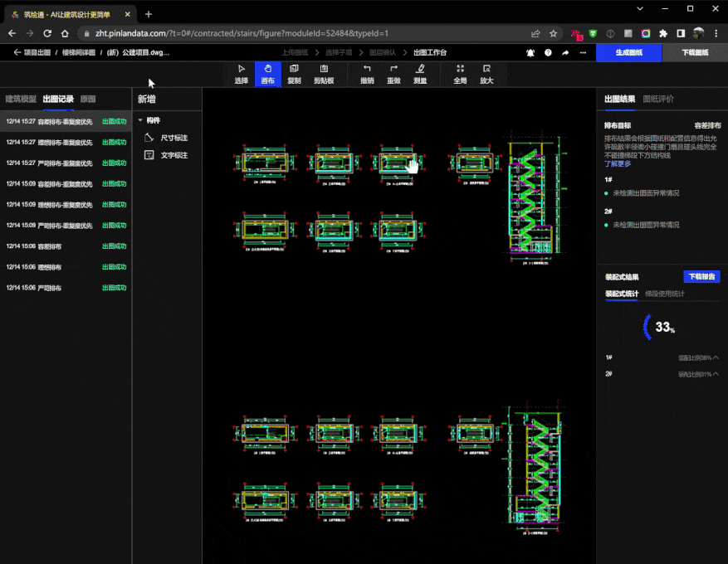The height and width of the screenshot is (564, 728).
Task: Open the 12/14 15:06 理想排布 record
Action: point(66,267)
